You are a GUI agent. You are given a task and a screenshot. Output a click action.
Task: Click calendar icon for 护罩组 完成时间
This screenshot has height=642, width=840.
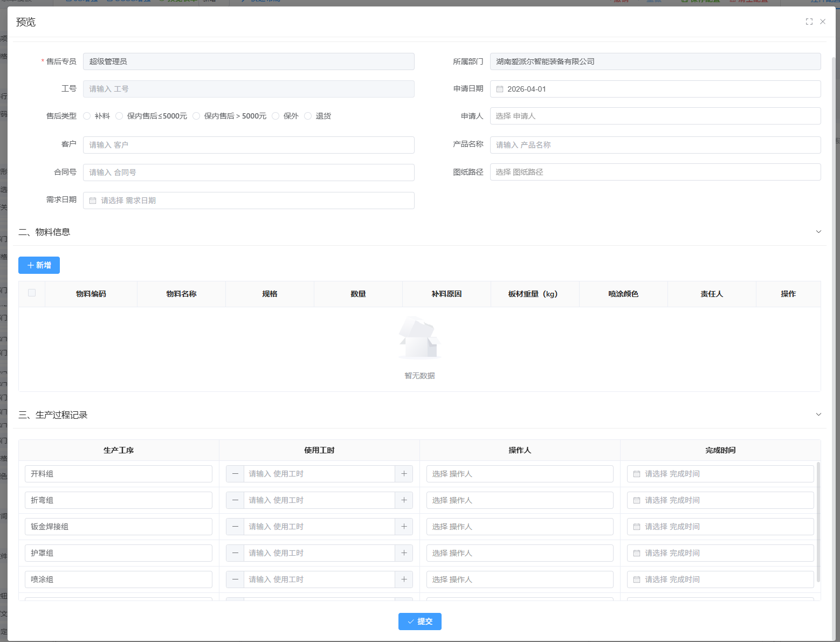point(637,553)
